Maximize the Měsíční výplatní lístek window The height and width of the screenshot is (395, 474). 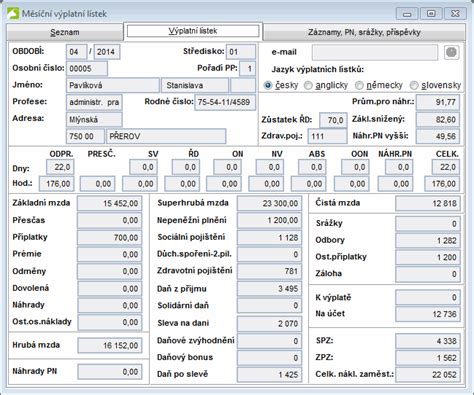click(x=431, y=14)
